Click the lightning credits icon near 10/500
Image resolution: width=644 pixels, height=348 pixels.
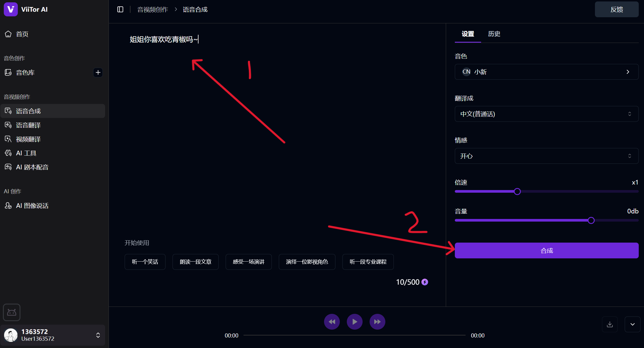click(425, 282)
